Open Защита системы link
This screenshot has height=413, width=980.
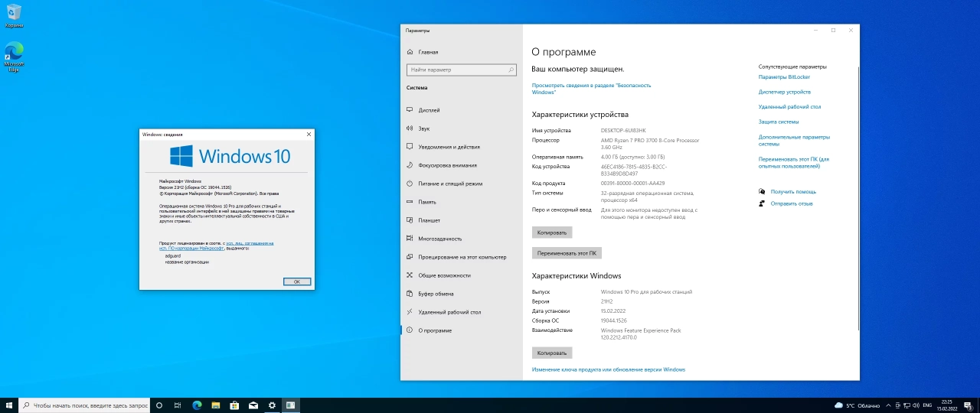(x=779, y=122)
